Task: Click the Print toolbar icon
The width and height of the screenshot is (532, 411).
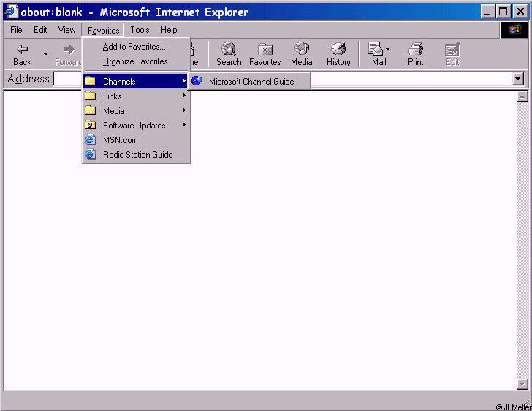Action: (416, 49)
